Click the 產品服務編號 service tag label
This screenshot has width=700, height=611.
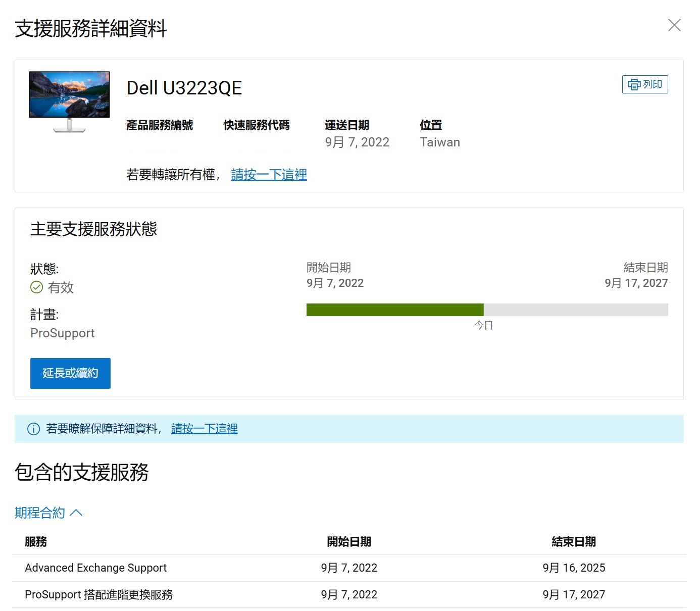click(x=160, y=125)
